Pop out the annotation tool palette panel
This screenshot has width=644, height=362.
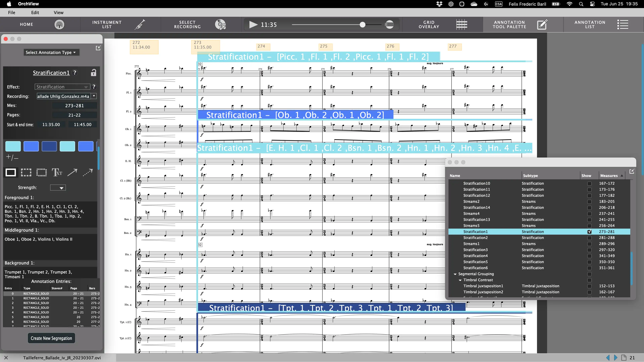pyautogui.click(x=98, y=48)
